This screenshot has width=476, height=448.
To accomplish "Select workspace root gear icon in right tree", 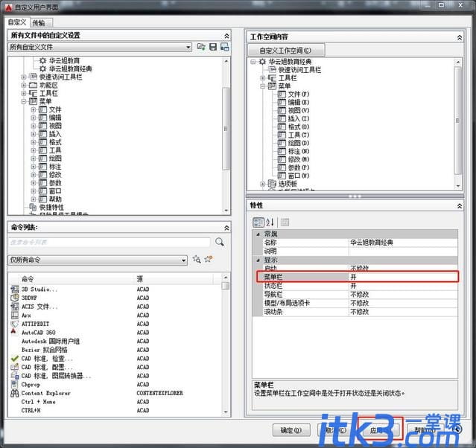I will [x=262, y=62].
